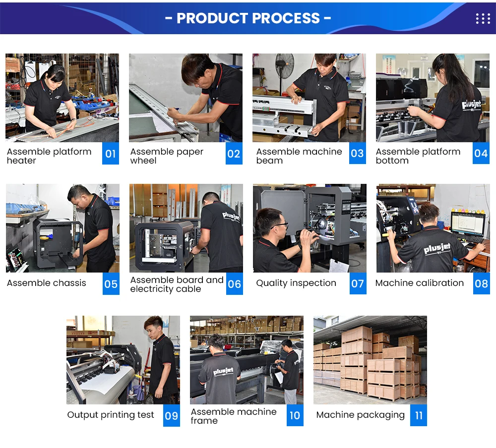View the Machine packaging crates photo

[370, 360]
